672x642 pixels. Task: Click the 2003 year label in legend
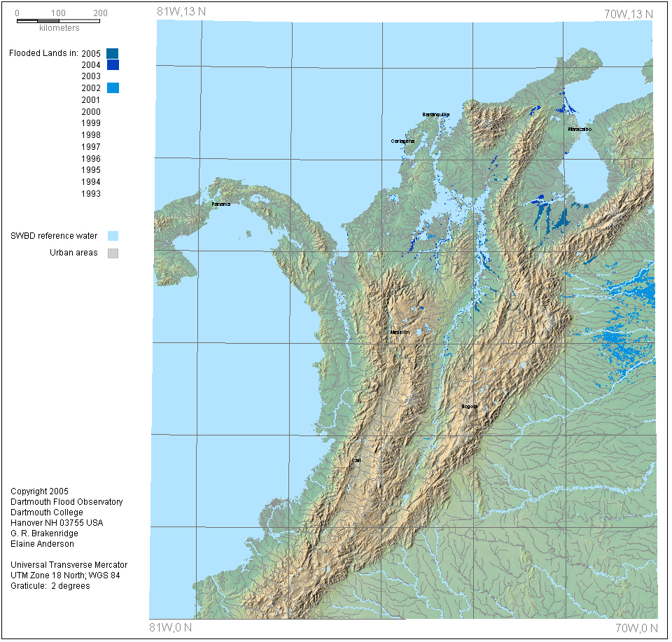[91, 76]
